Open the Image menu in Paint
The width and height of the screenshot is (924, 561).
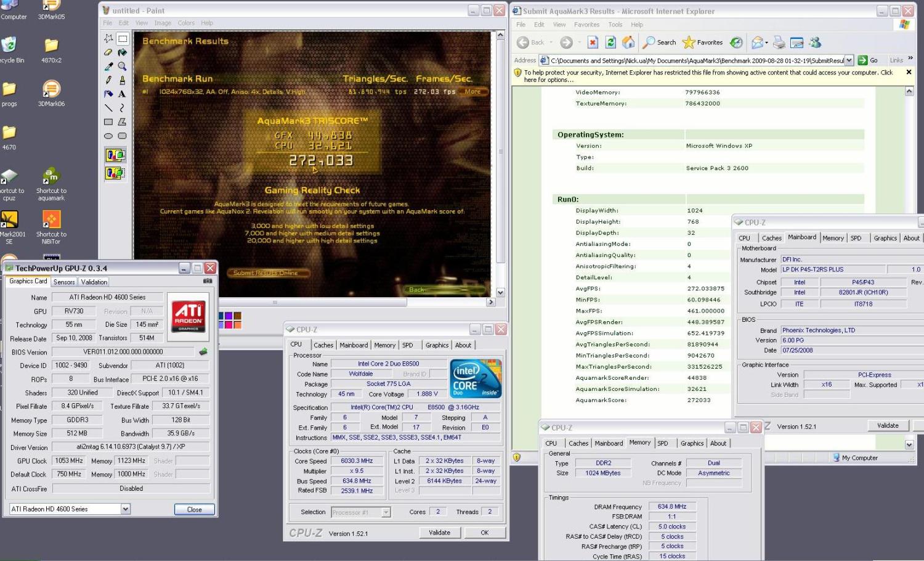point(163,23)
